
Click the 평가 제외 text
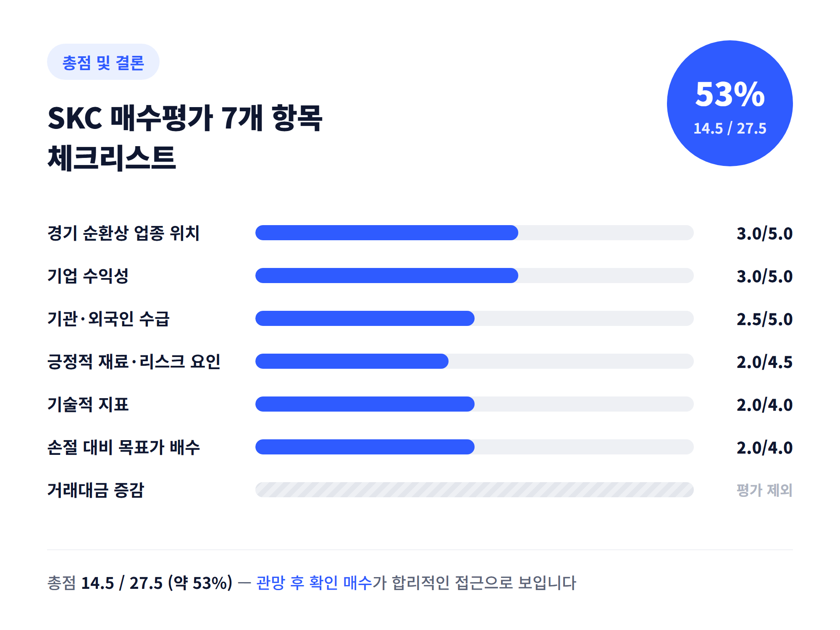[764, 490]
